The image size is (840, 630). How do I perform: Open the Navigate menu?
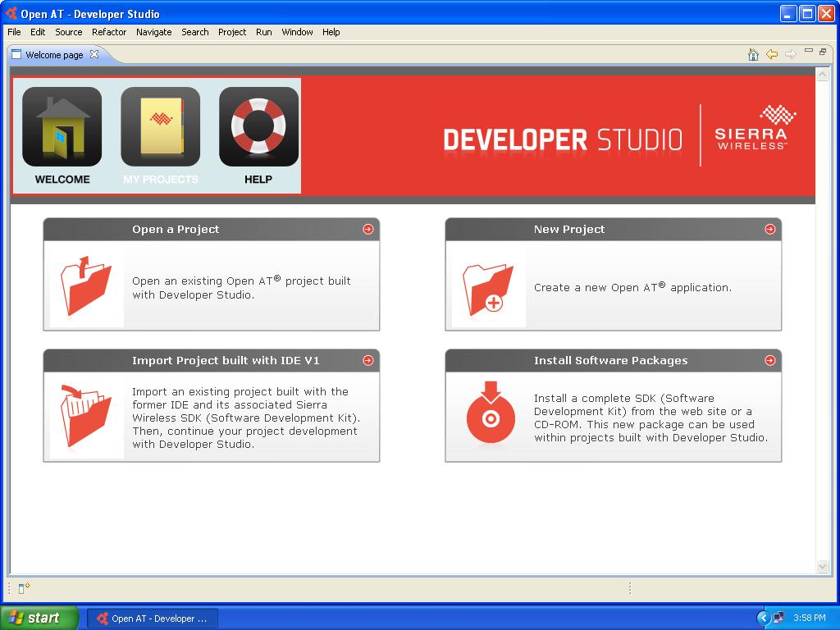click(x=153, y=32)
